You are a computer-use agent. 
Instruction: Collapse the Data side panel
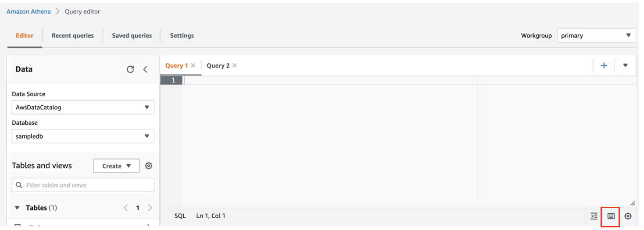coord(145,69)
